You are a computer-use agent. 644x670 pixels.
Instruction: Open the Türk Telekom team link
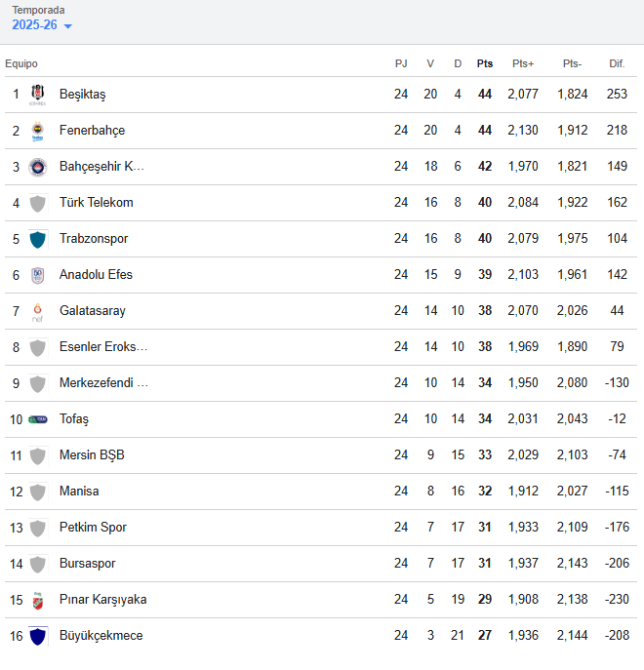pos(96,203)
